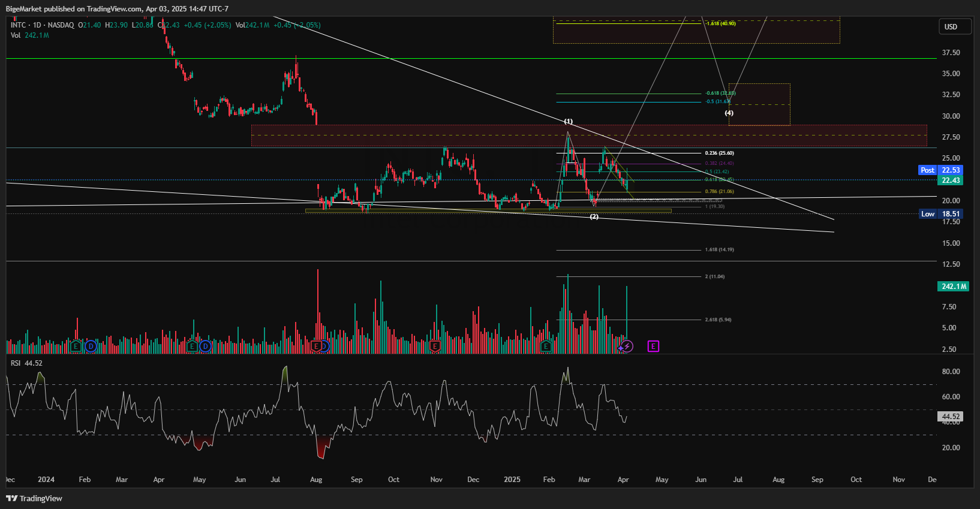Viewport: 980px width, 509px height.
Task: Click the green 242.1M volume axis label
Action: tap(953, 287)
